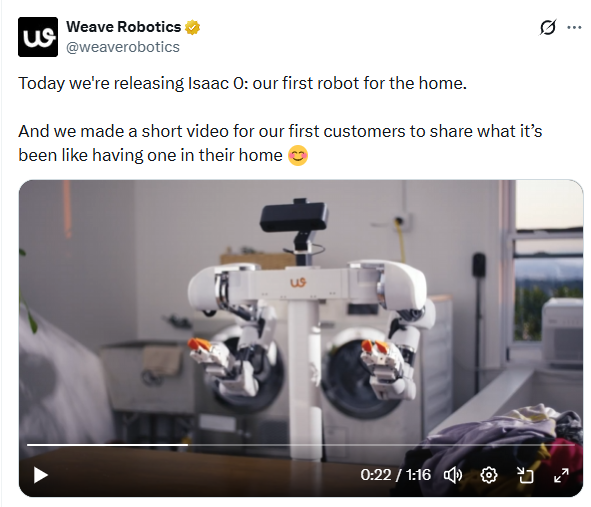This screenshot has height=507, width=591.
Task: Click the Weave Robotics display name
Action: pos(124,27)
